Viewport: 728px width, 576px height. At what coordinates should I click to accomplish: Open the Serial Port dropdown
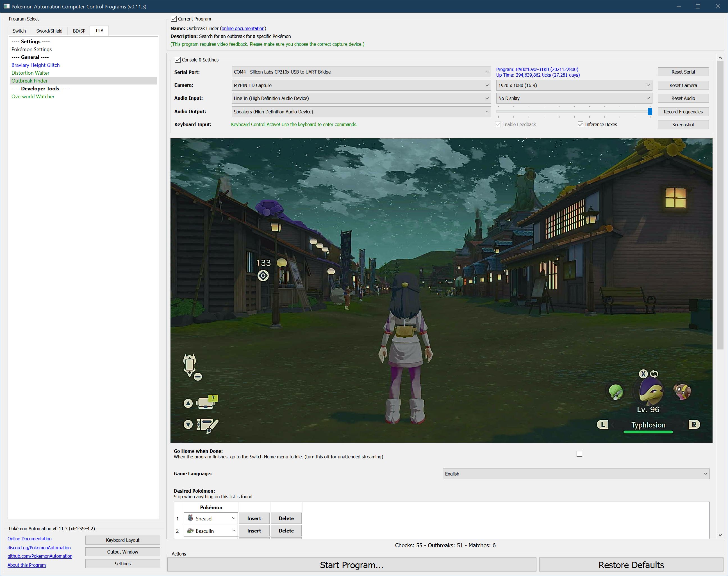tap(361, 72)
